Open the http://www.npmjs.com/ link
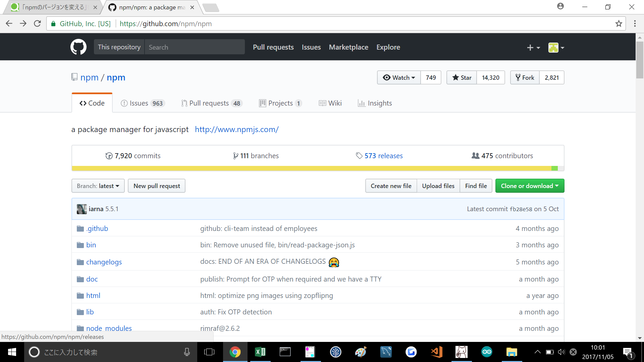 [236, 129]
